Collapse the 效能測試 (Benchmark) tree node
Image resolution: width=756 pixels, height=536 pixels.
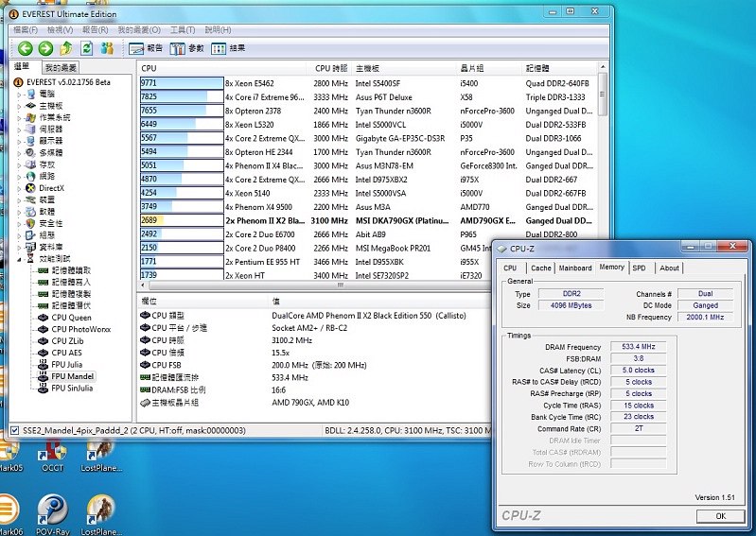pos(19,259)
